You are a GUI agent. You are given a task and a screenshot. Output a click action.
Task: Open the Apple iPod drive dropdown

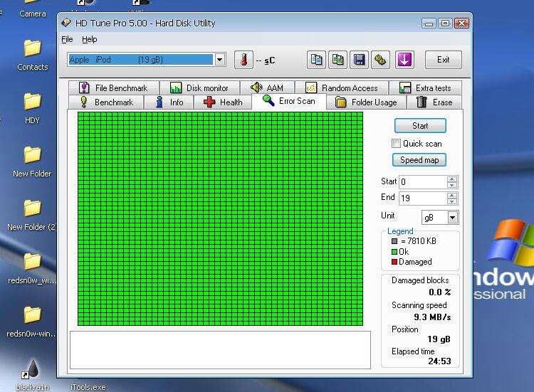(220, 60)
